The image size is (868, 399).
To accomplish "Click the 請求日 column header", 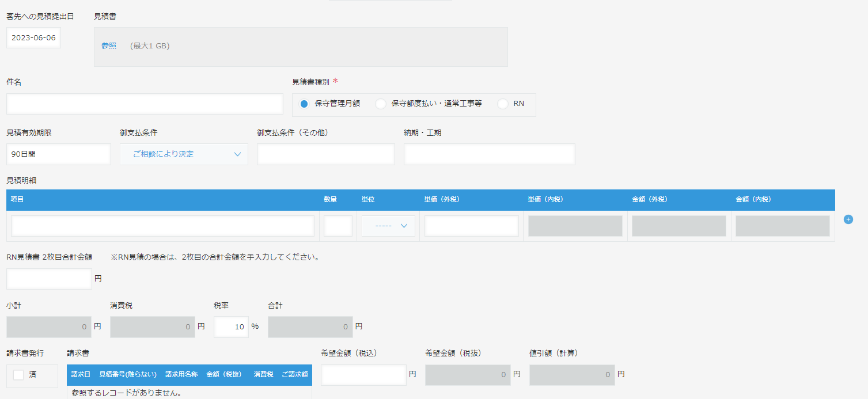I will 81,374.
